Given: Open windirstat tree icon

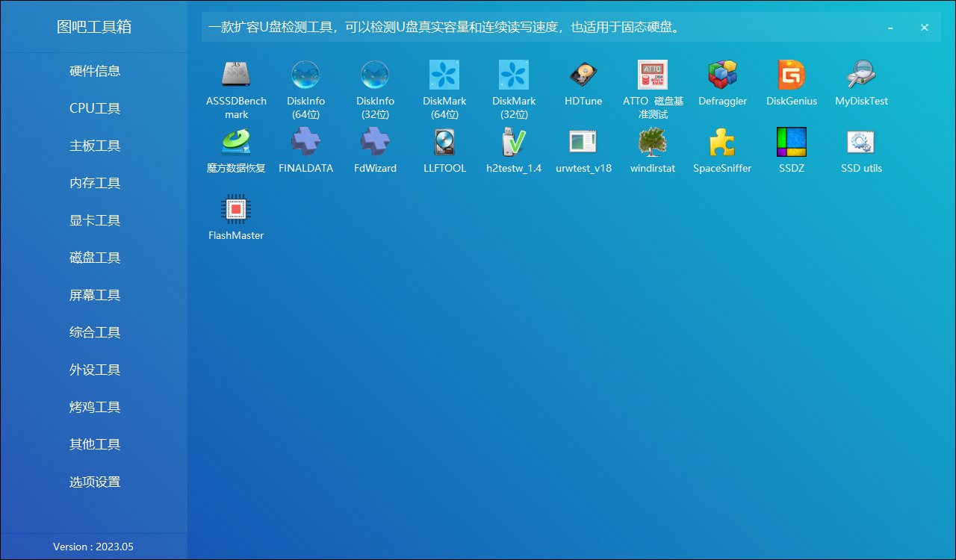Looking at the screenshot, I should click(x=653, y=142).
